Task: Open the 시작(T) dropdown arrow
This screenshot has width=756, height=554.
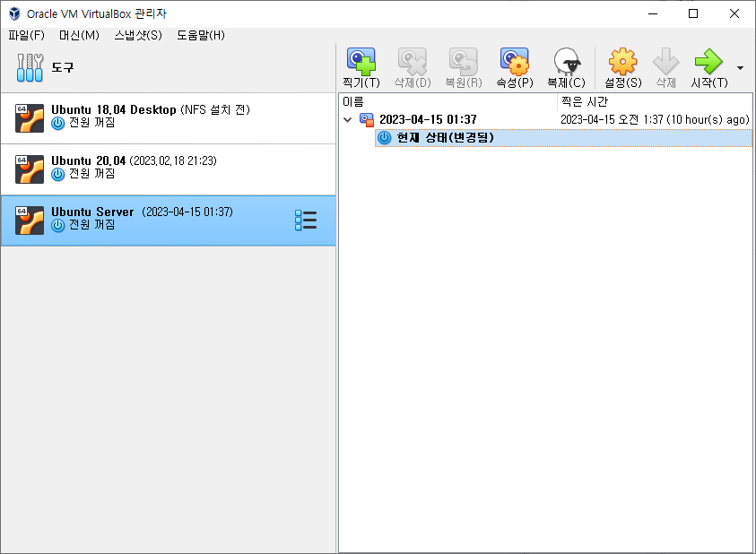Action: [x=740, y=68]
